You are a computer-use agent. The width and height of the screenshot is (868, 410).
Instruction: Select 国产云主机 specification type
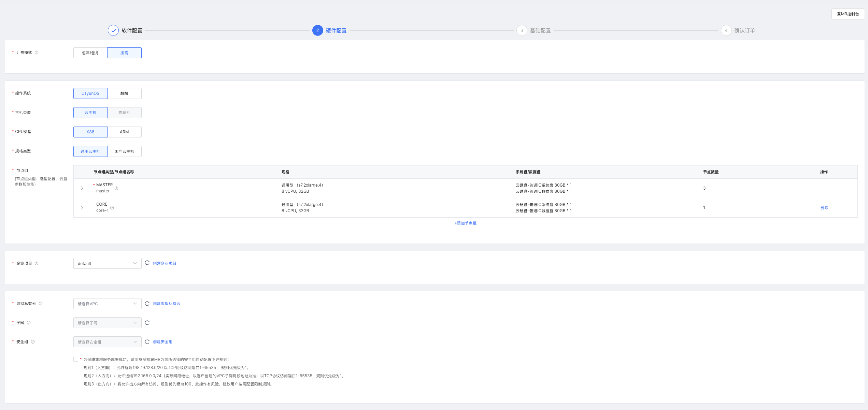pyautogui.click(x=124, y=151)
